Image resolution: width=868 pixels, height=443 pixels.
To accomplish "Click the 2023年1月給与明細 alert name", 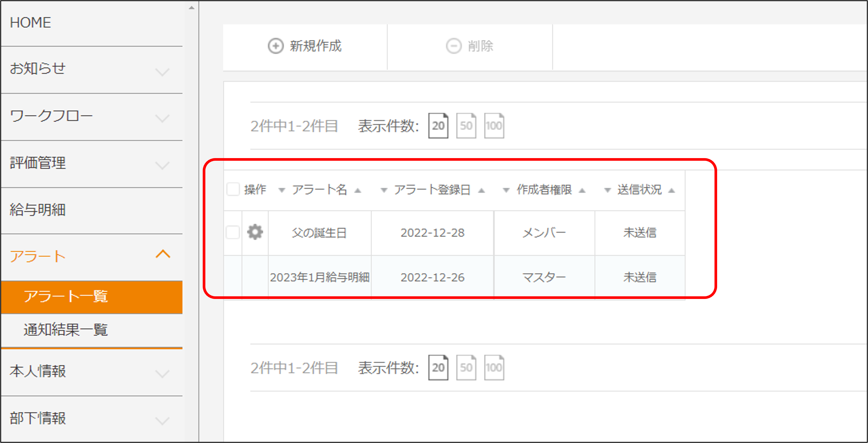I will point(319,277).
